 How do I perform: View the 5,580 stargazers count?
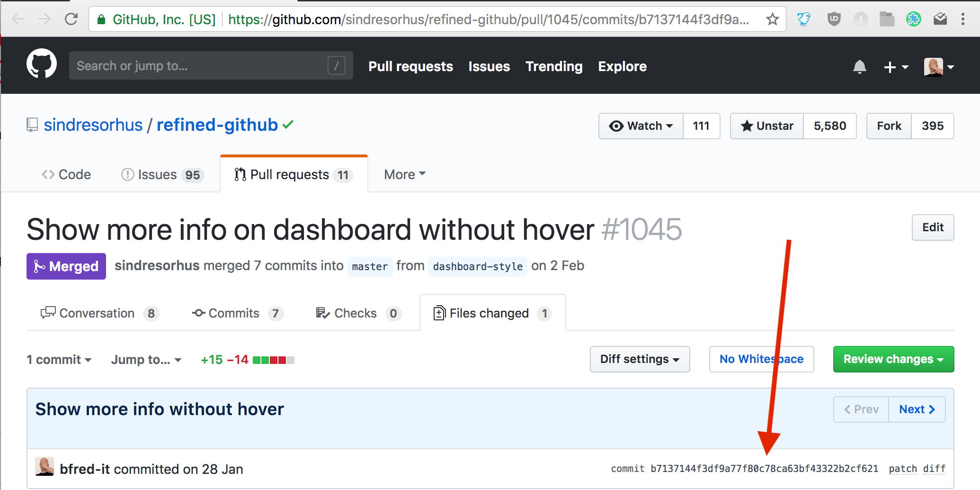click(830, 126)
